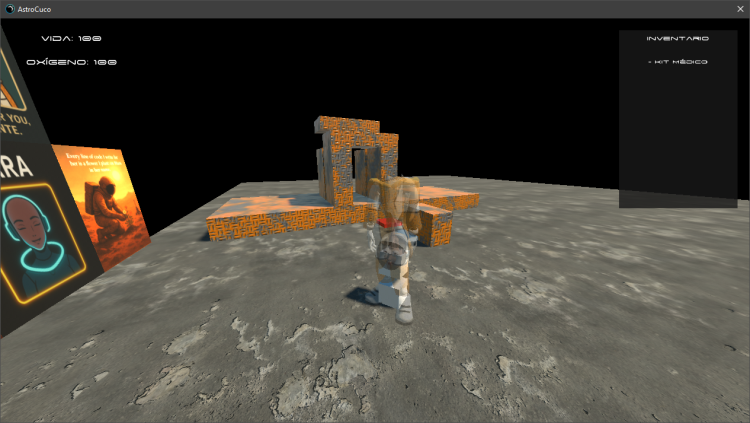The image size is (750, 423).
Task: Click the large ARA text on the poster
Action: pos(22,166)
